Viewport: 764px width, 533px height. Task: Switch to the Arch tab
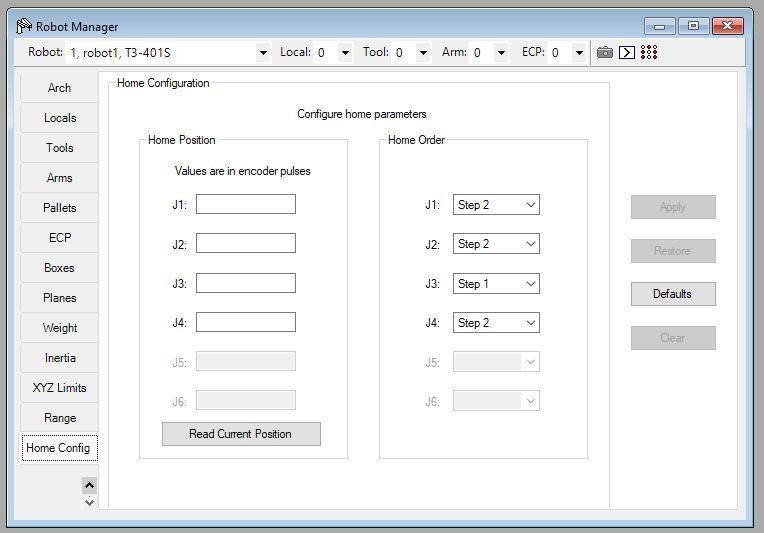coord(59,88)
